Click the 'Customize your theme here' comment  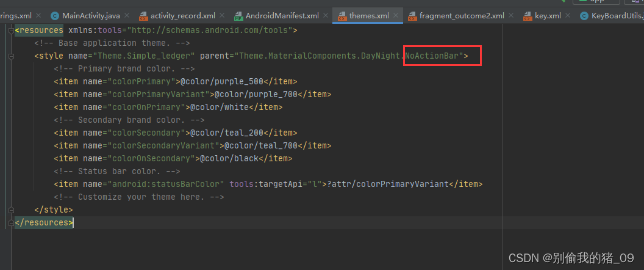(139, 197)
